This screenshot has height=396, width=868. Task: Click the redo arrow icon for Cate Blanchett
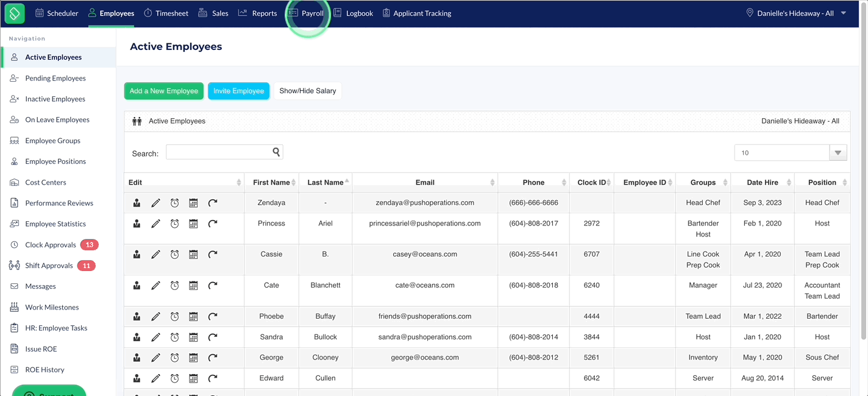pyautogui.click(x=213, y=285)
